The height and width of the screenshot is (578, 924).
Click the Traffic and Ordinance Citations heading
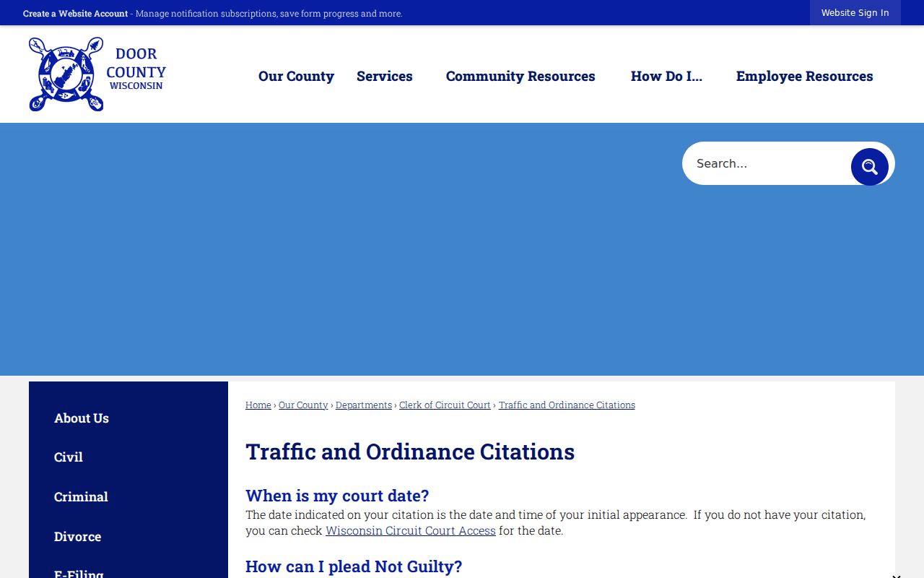point(410,452)
